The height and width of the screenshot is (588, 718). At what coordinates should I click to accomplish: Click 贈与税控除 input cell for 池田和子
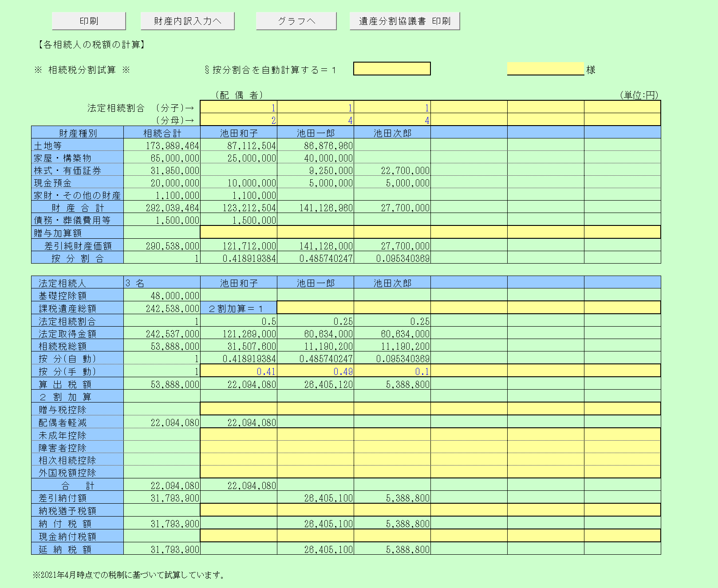tap(239, 409)
